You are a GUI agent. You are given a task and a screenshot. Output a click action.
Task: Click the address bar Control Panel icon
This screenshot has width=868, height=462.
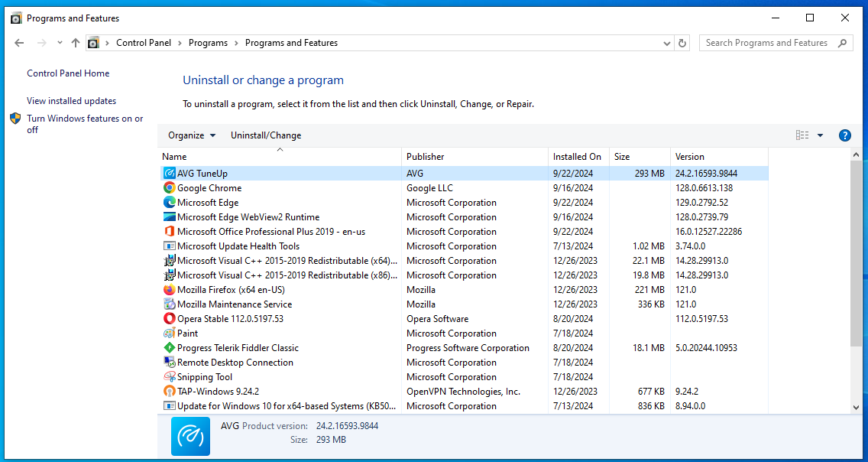tap(93, 43)
